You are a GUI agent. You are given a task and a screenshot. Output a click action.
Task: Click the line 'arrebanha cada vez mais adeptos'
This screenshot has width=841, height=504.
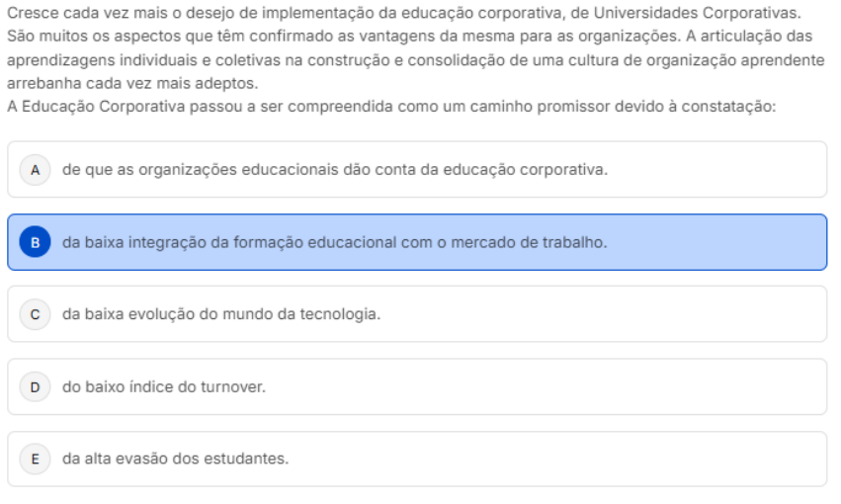[x=130, y=82]
